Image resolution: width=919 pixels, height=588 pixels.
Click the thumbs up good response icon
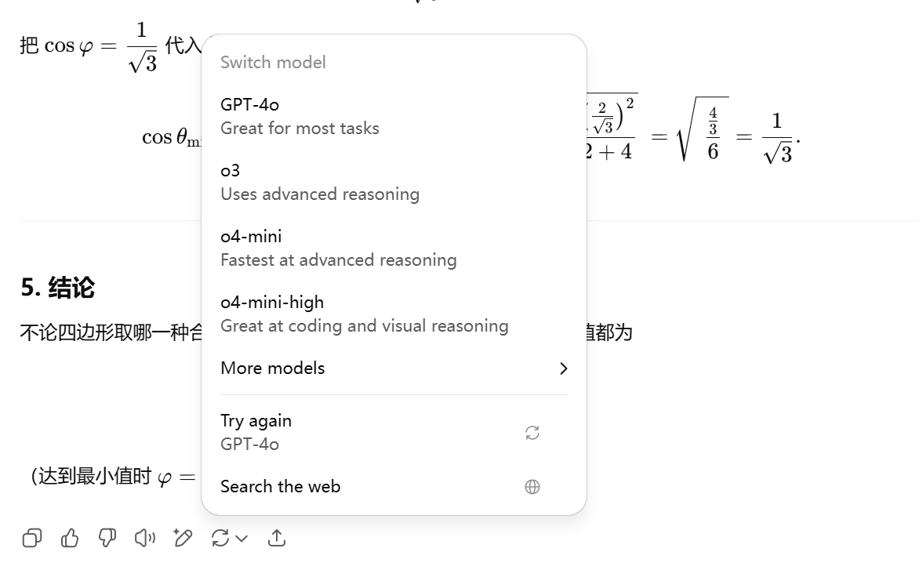70,538
